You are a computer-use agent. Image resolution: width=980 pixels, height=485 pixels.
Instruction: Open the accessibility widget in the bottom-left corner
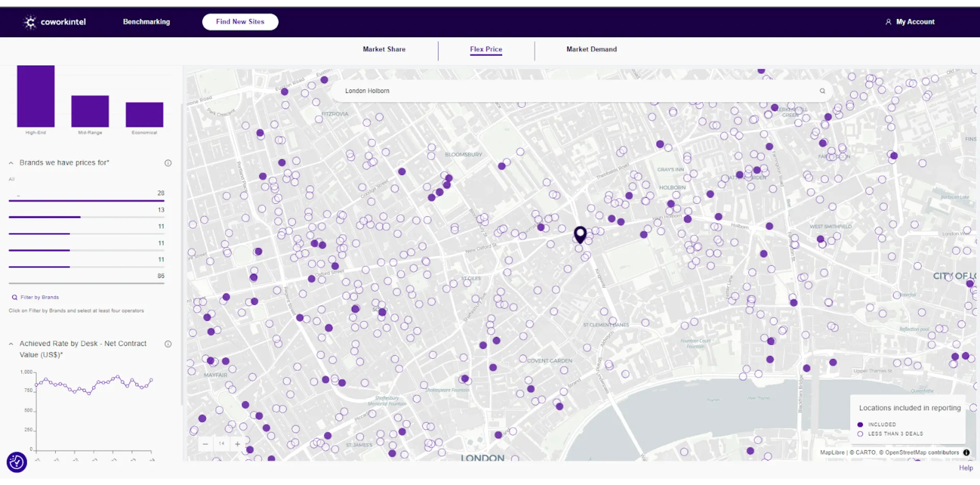17,462
